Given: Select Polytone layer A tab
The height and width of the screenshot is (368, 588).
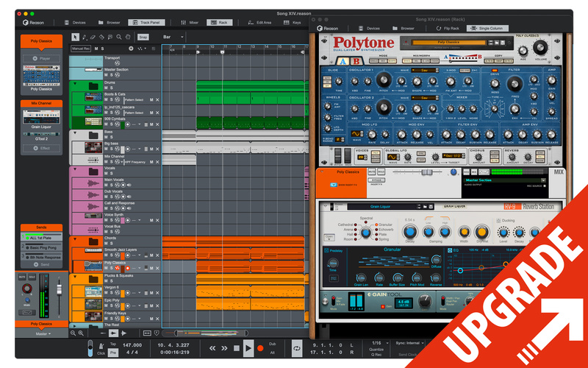Looking at the screenshot, I should pyautogui.click(x=343, y=61).
